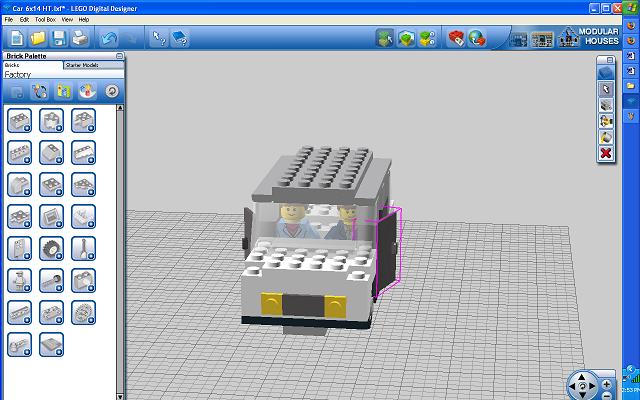Expand the basic 2x4 bricks category
Screen dimensions: 640x400
pos(19,120)
